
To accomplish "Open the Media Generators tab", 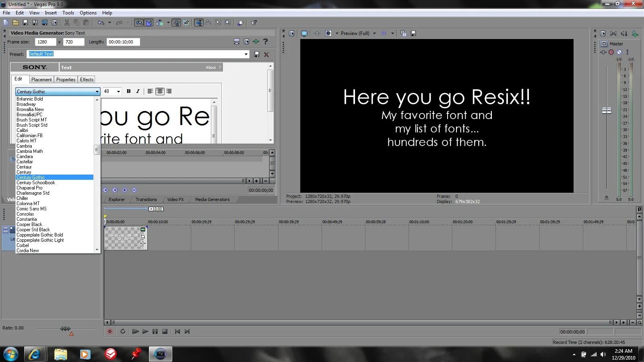I will point(213,200).
